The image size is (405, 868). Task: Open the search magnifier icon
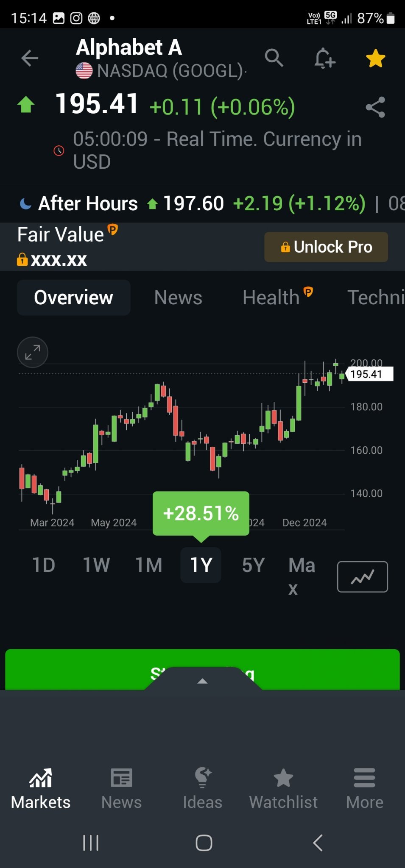[x=274, y=58]
